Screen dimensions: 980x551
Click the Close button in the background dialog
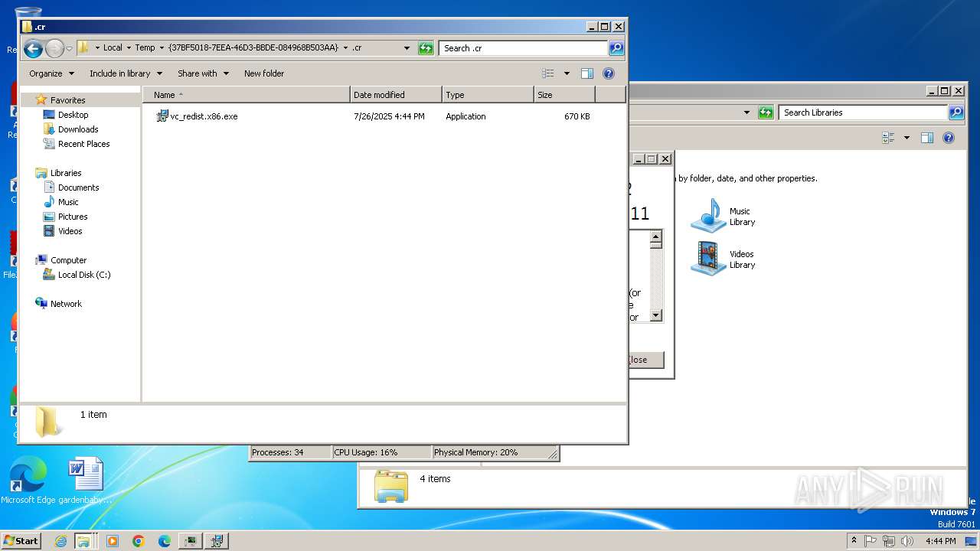pos(645,360)
